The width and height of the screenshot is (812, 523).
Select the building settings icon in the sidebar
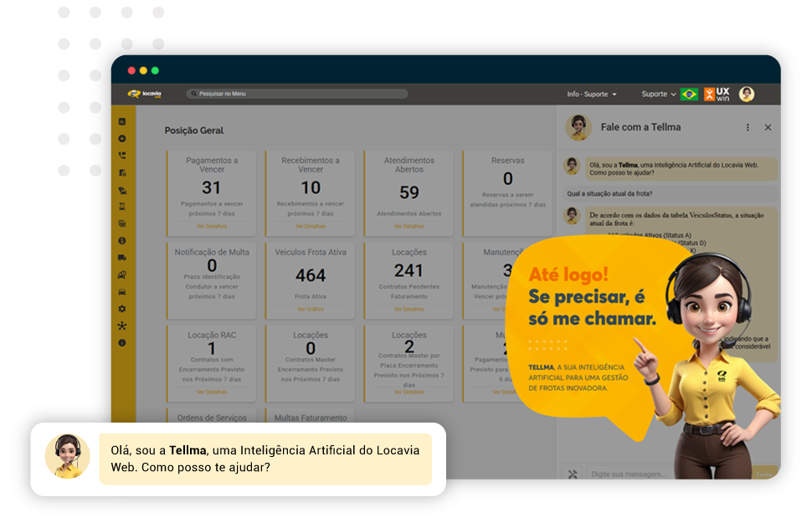[122, 172]
